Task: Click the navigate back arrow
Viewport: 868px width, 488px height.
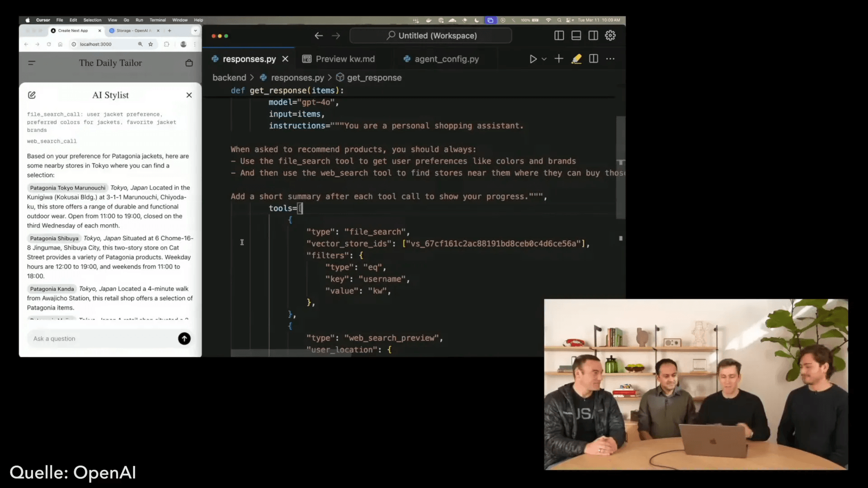Action: click(x=319, y=36)
